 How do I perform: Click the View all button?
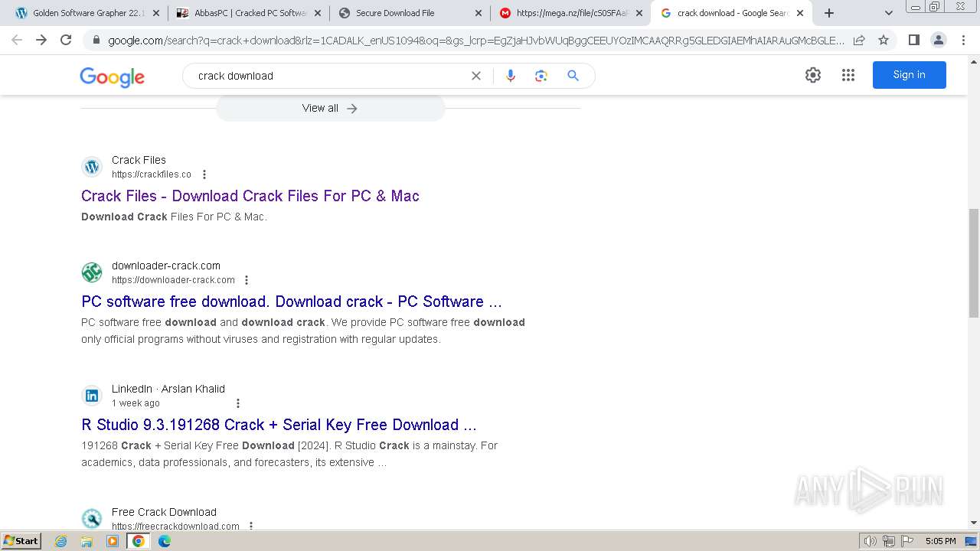(x=330, y=108)
